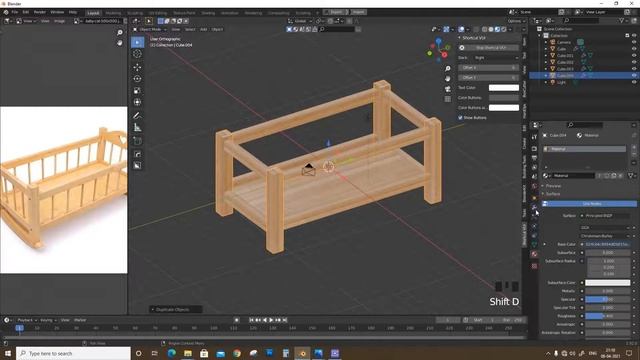Click image editor zoom magnifier icon
The width and height of the screenshot is (640, 360).
tap(120, 32)
